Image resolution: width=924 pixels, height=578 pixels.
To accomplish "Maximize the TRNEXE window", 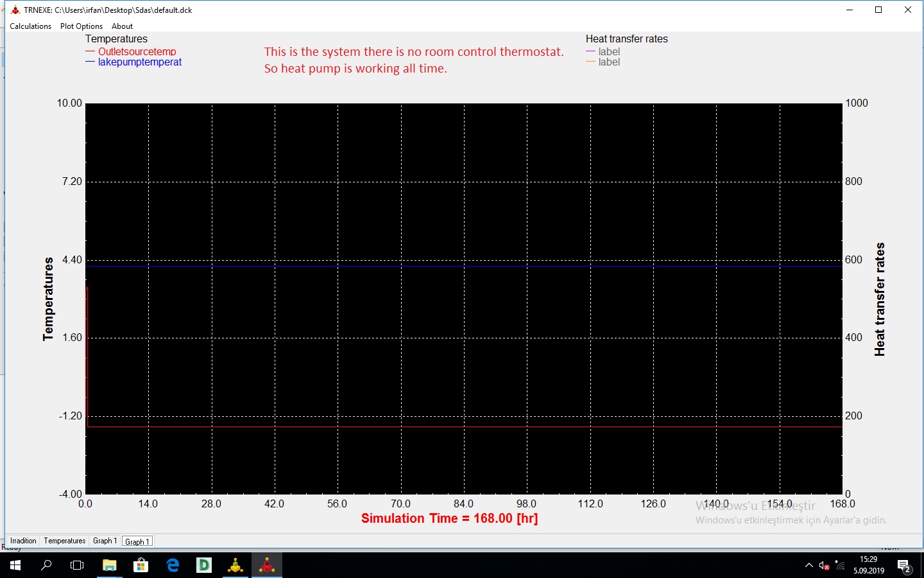I will (x=878, y=10).
